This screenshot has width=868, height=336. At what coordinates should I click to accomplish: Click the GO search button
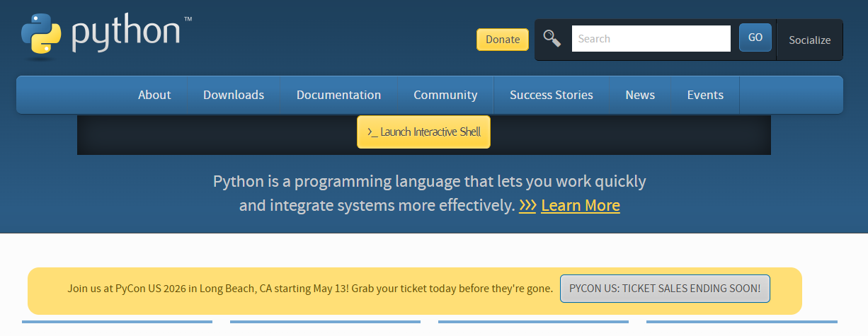point(755,37)
